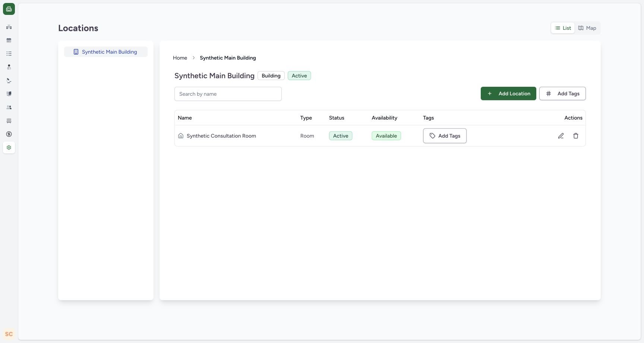Delete Synthetic Consultation Room with trash icon

(x=576, y=136)
